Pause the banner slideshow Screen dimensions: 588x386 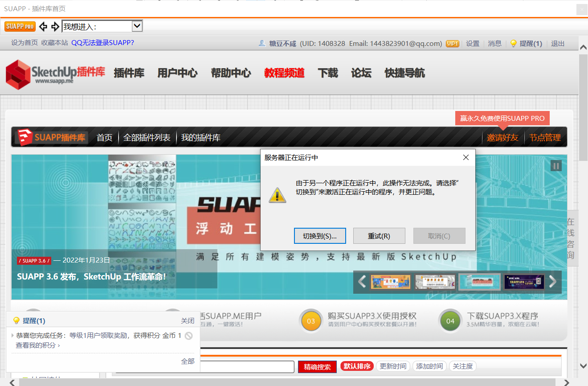(556, 166)
